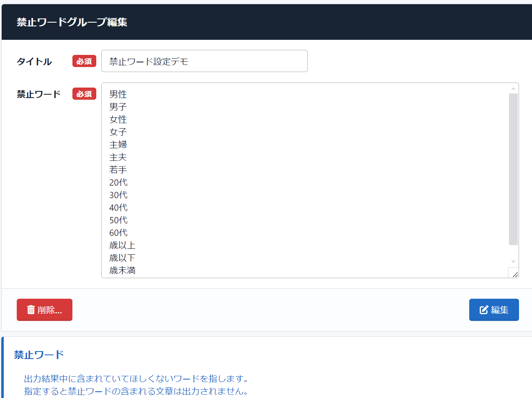
Task: Click the scrollbar thumb in 禁止ワード textarea
Action: (513, 169)
